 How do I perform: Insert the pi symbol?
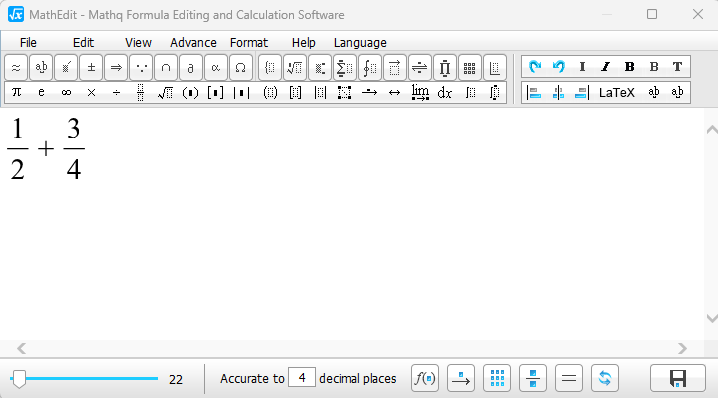(x=16, y=92)
